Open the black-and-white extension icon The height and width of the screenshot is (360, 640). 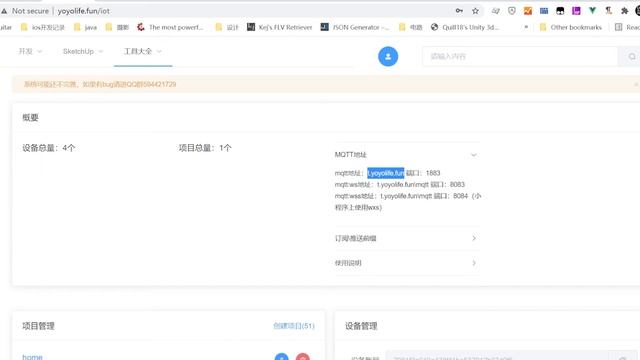pos(560,11)
